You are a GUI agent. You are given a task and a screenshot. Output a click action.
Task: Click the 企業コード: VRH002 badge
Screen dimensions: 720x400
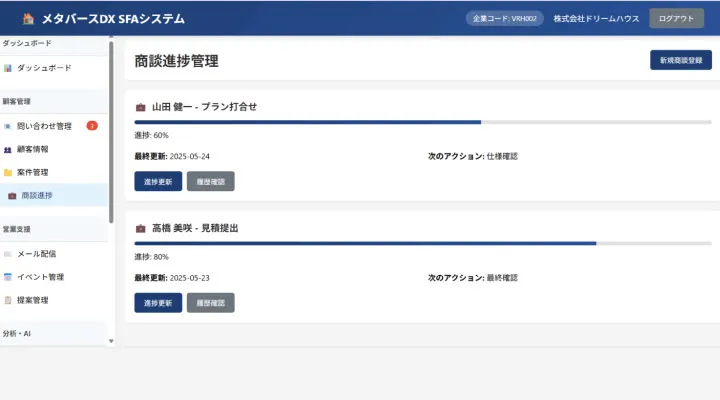[x=505, y=18]
